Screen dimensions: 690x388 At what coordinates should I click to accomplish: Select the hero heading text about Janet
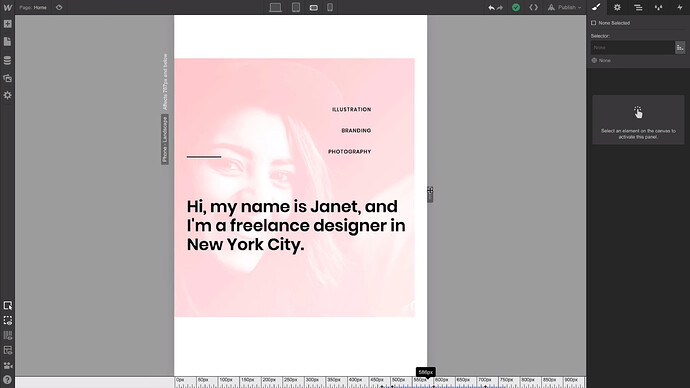[296, 226]
